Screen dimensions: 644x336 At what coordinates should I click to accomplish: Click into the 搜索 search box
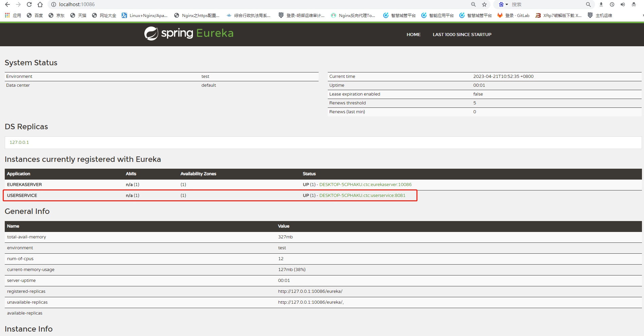tap(547, 4)
